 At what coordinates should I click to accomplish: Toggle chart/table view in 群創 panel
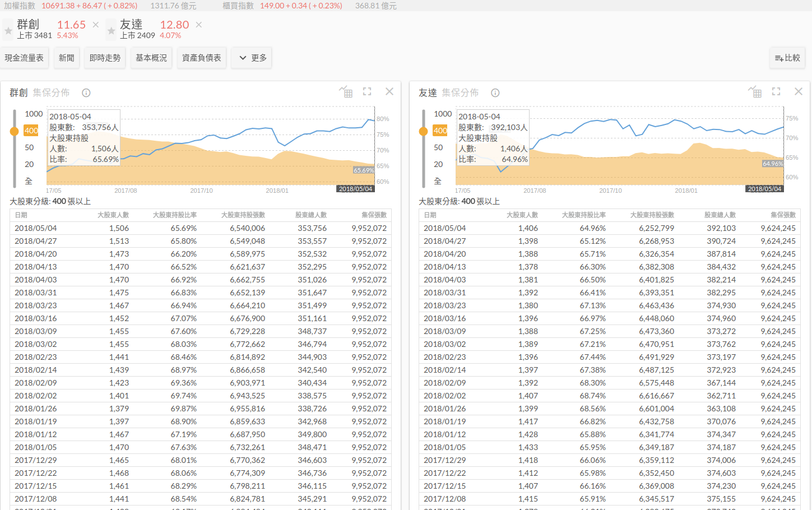click(x=346, y=92)
